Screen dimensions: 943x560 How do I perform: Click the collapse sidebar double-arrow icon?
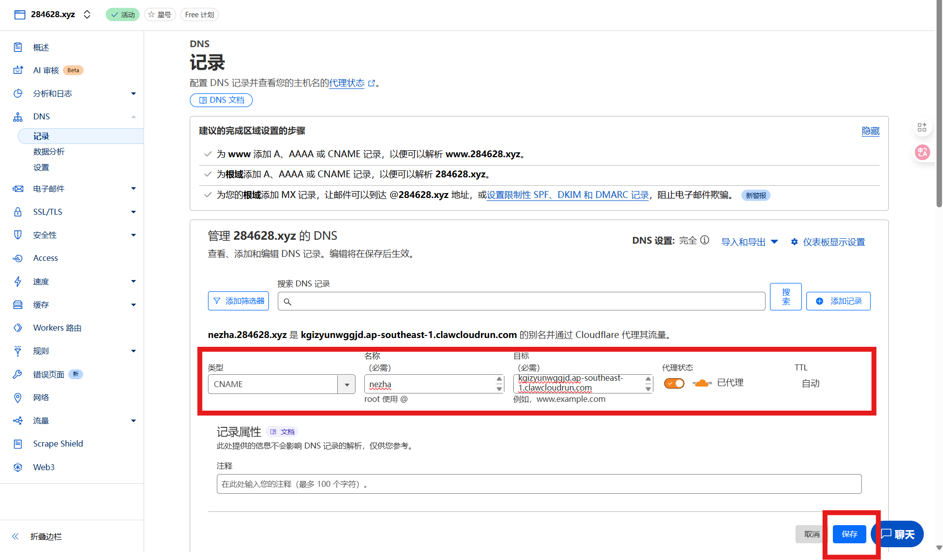(15, 536)
